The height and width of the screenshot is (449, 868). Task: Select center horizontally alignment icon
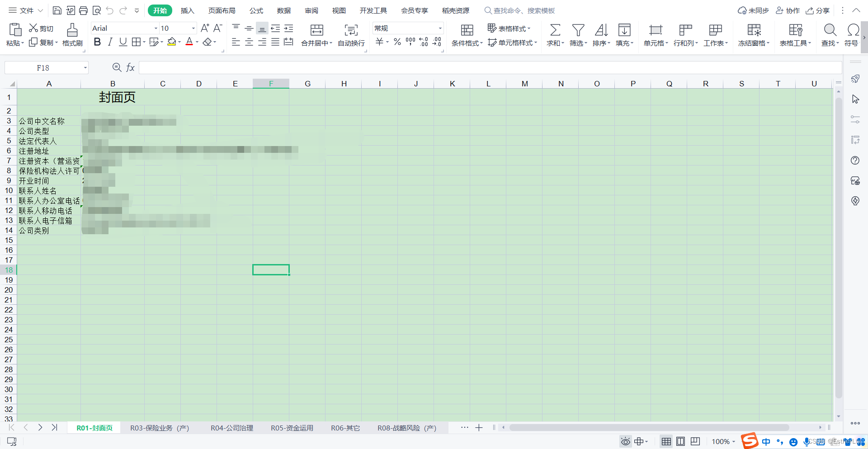tap(249, 42)
